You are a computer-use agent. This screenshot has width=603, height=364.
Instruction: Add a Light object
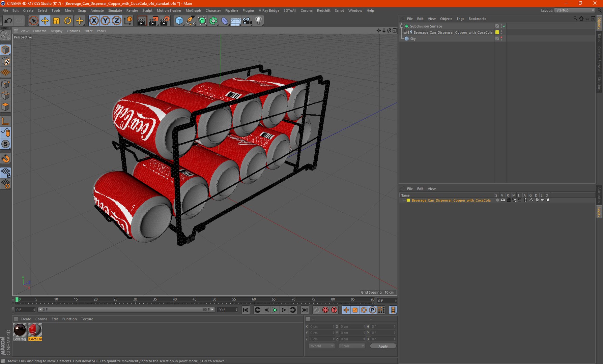[259, 21]
